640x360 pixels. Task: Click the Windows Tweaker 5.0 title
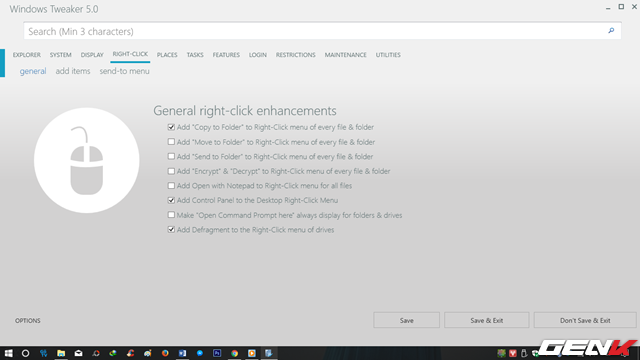(54, 9)
